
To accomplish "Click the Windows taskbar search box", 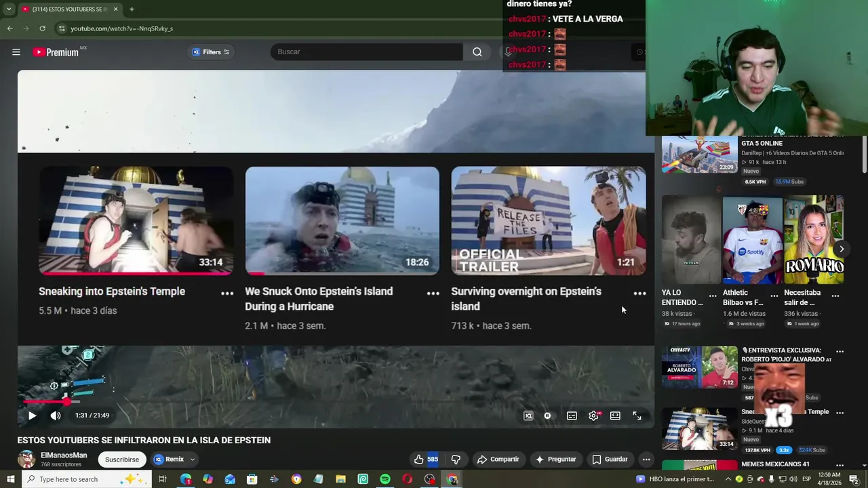I will tap(87, 479).
